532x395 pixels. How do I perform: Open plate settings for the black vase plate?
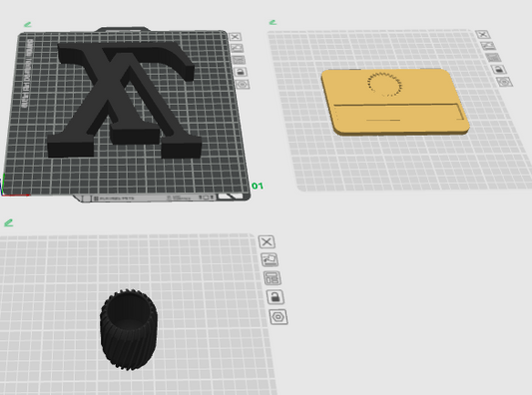click(x=278, y=317)
